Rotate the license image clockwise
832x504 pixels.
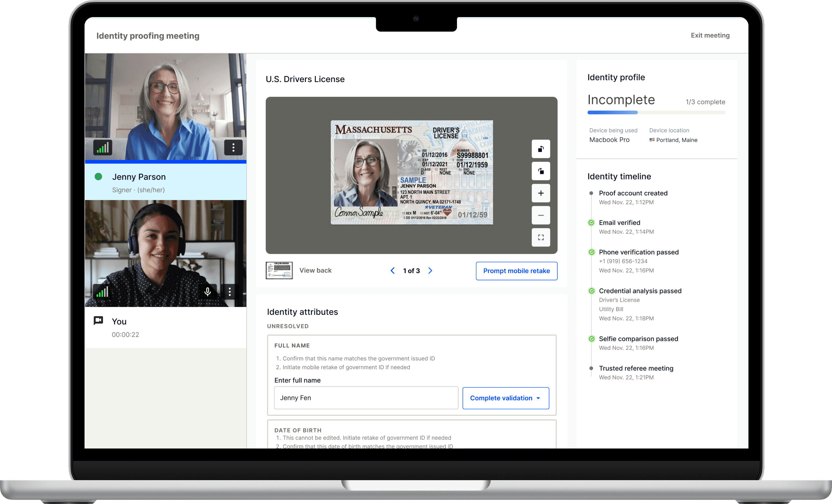(541, 171)
